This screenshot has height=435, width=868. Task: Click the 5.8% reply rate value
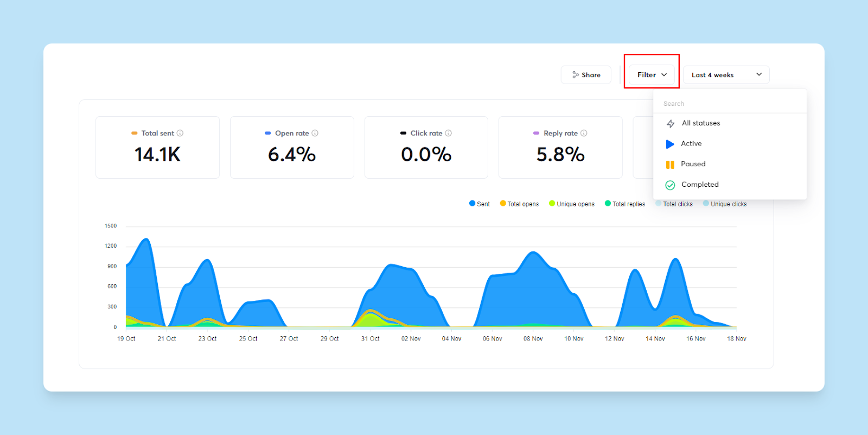tap(560, 155)
